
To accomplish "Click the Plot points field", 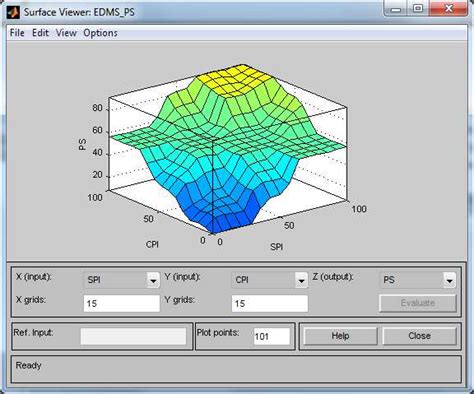I will (272, 336).
